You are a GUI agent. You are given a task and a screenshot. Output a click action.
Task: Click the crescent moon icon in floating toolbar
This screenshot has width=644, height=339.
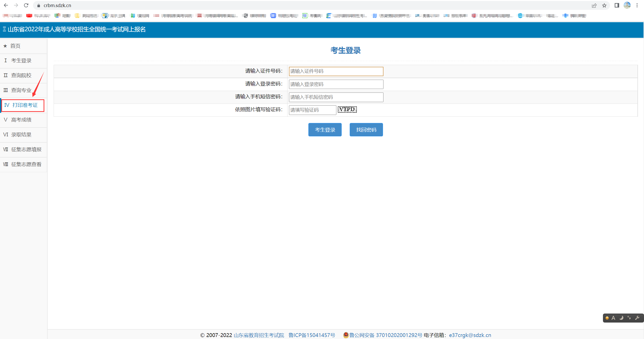click(621, 318)
